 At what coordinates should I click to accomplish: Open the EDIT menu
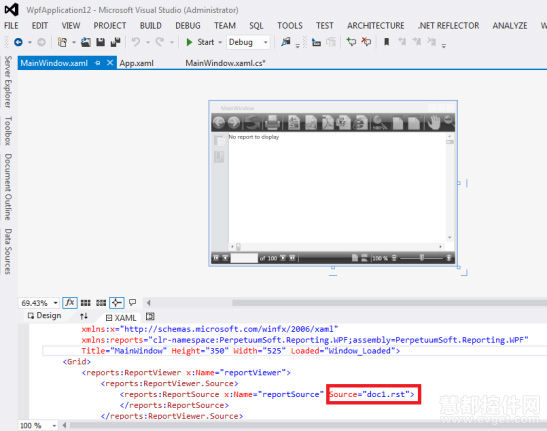tap(40, 26)
